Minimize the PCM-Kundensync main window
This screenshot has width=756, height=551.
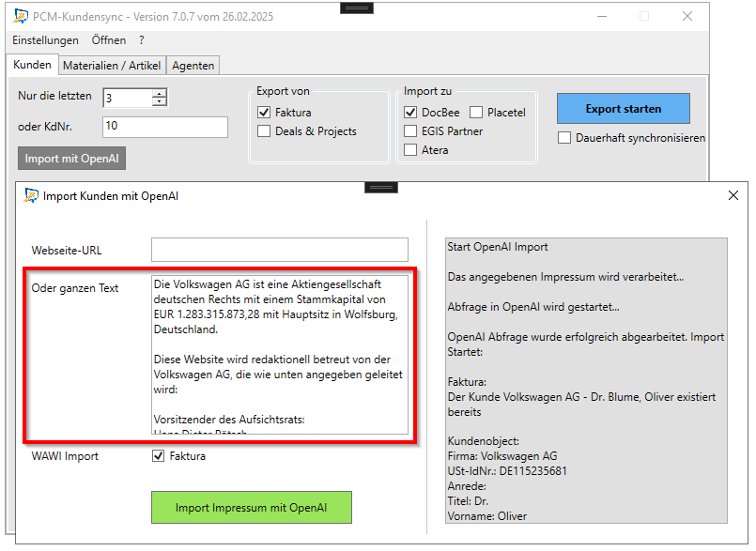click(602, 16)
